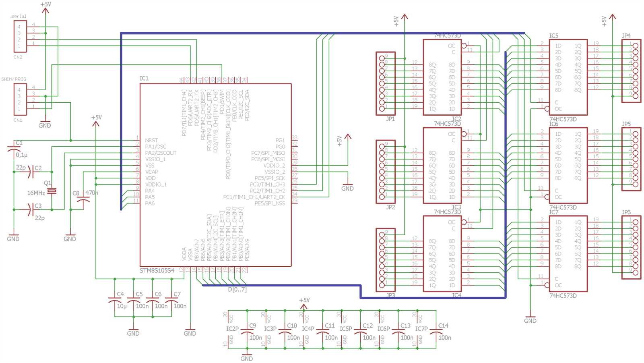
Task: Select the C9 decoupling capacitor label
Action: (x=253, y=326)
